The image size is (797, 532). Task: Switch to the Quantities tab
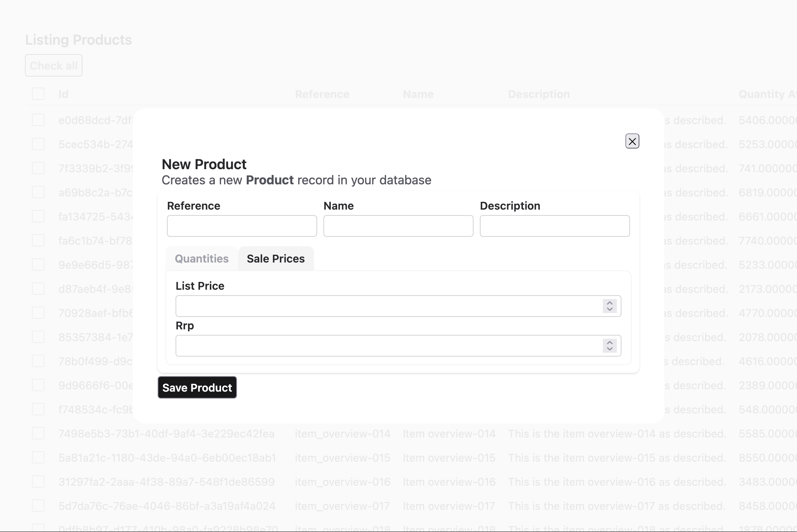202,259
